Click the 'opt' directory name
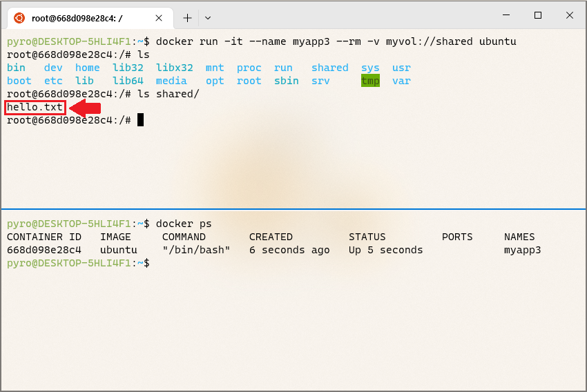Screen dimensions: 587x392 tap(215, 81)
